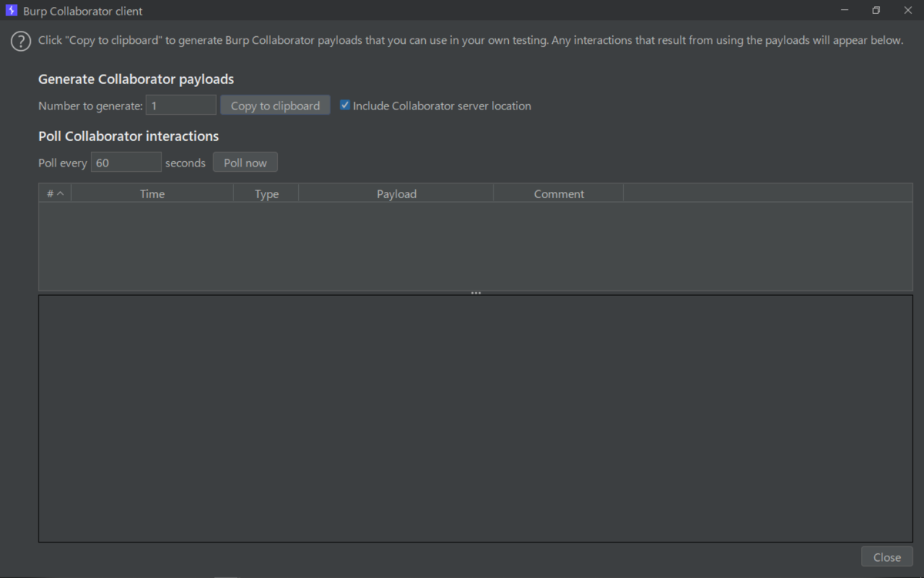This screenshot has width=924, height=578.
Task: Click Copy to clipboard button
Action: [x=276, y=106]
